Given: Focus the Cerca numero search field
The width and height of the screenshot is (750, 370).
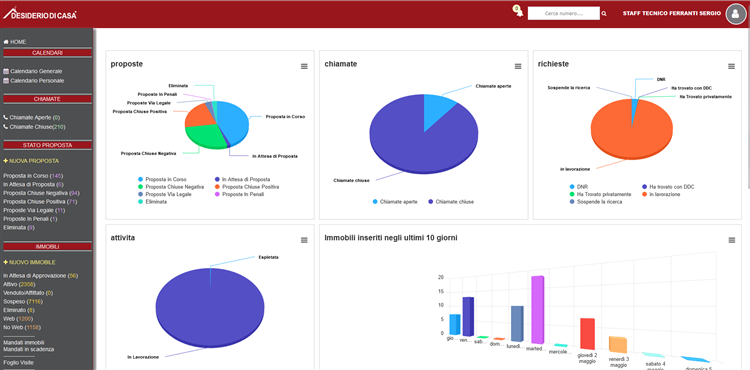Looking at the screenshot, I should click(x=563, y=13).
